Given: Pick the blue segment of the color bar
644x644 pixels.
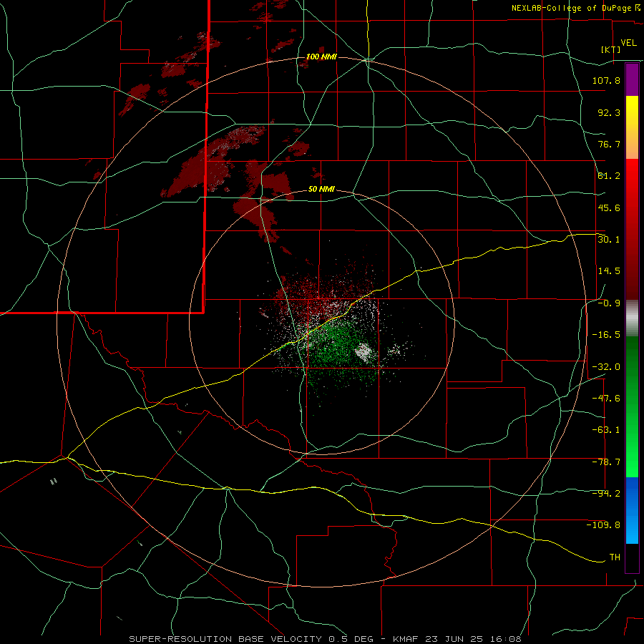Looking at the screenshot, I should pyautogui.click(x=632, y=510).
